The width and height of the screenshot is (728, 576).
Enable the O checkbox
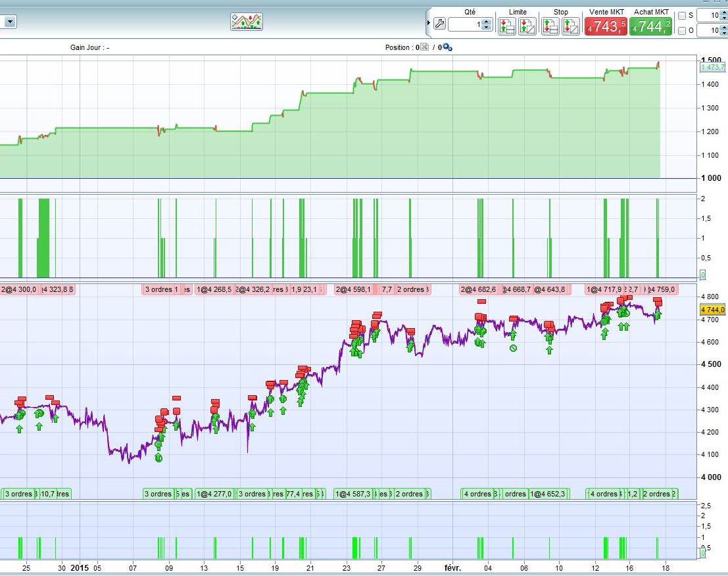pos(681,31)
